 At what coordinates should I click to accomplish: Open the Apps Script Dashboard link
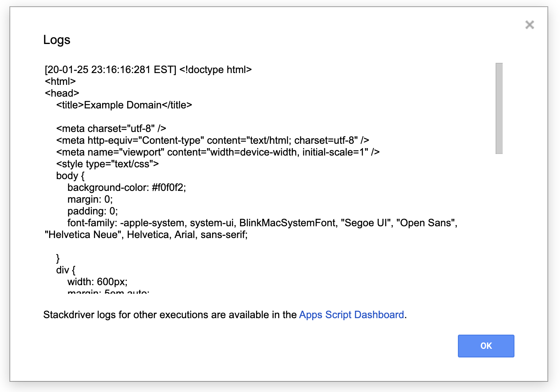(351, 315)
